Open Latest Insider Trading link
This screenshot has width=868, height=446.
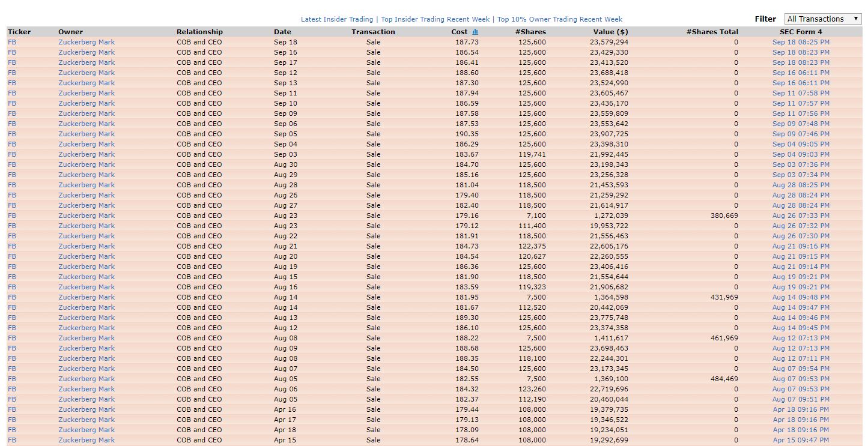(x=337, y=19)
